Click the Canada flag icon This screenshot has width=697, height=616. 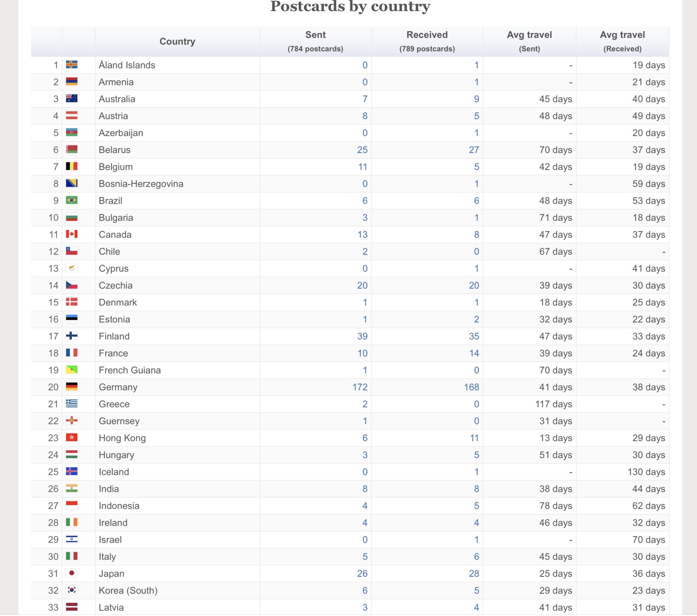coord(72,234)
